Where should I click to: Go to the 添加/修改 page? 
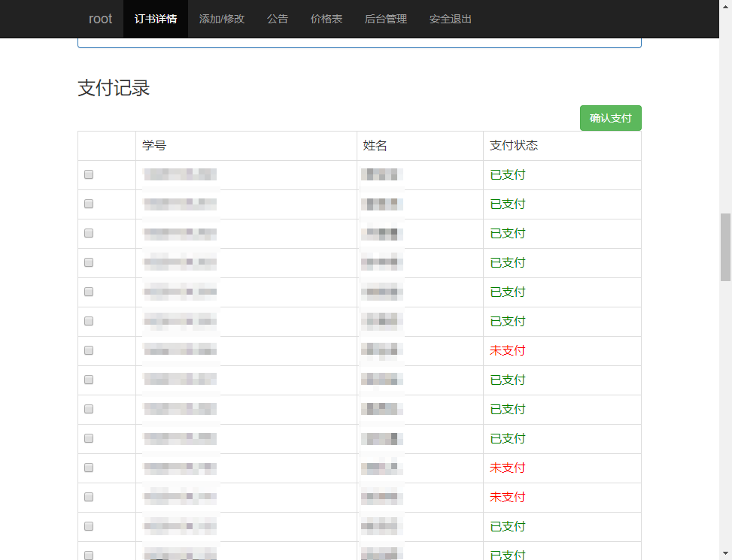[x=222, y=19]
